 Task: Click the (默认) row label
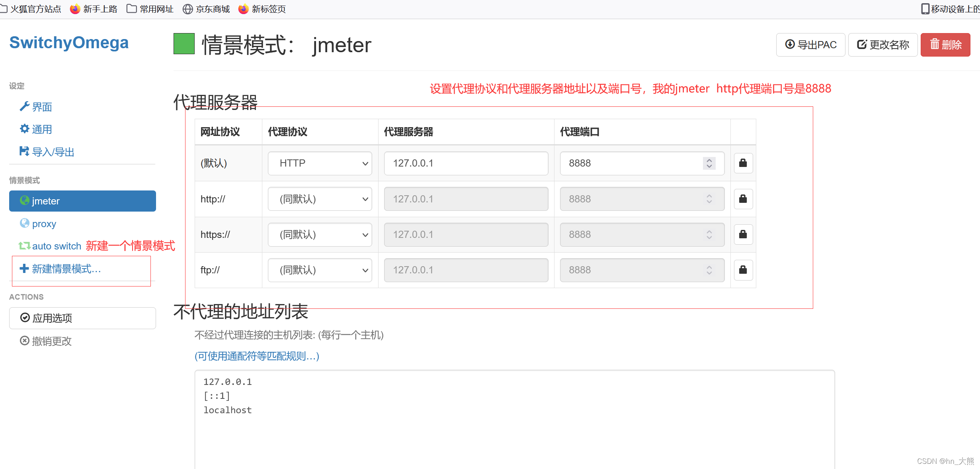point(214,163)
